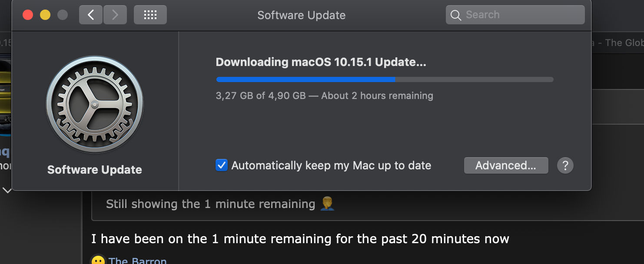Click the magnifying glass search icon
This screenshot has width=644, height=264.
point(456,15)
